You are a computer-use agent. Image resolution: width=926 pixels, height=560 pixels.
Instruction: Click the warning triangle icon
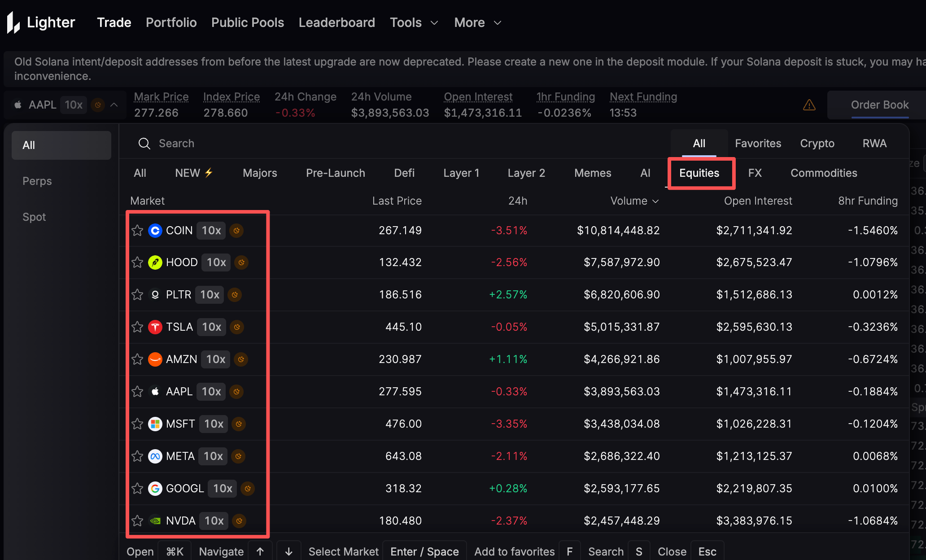tap(809, 105)
